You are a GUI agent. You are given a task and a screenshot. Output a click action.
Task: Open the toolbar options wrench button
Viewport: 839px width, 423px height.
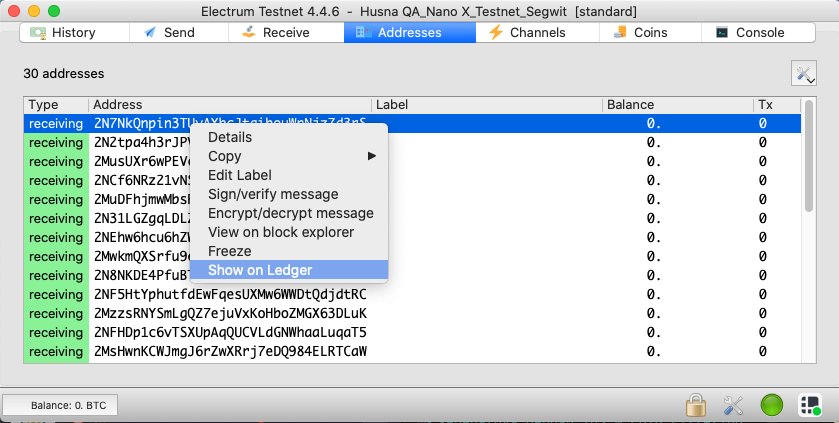click(804, 73)
